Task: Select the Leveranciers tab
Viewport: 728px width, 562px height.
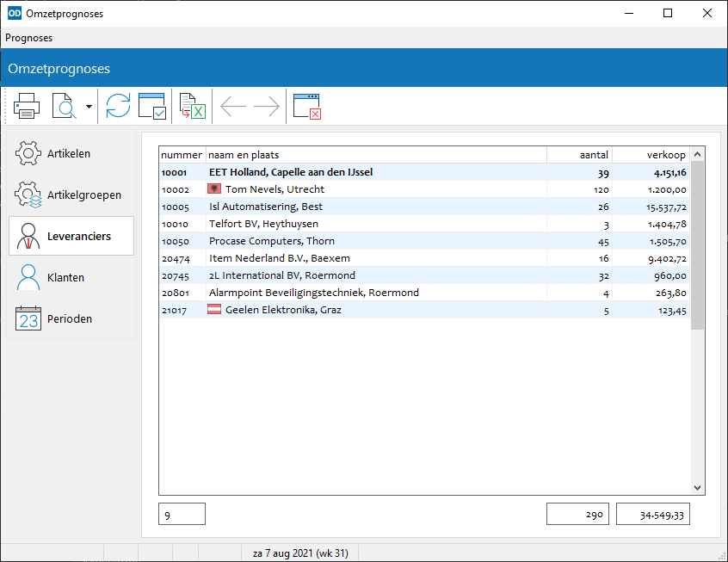Action: point(71,236)
